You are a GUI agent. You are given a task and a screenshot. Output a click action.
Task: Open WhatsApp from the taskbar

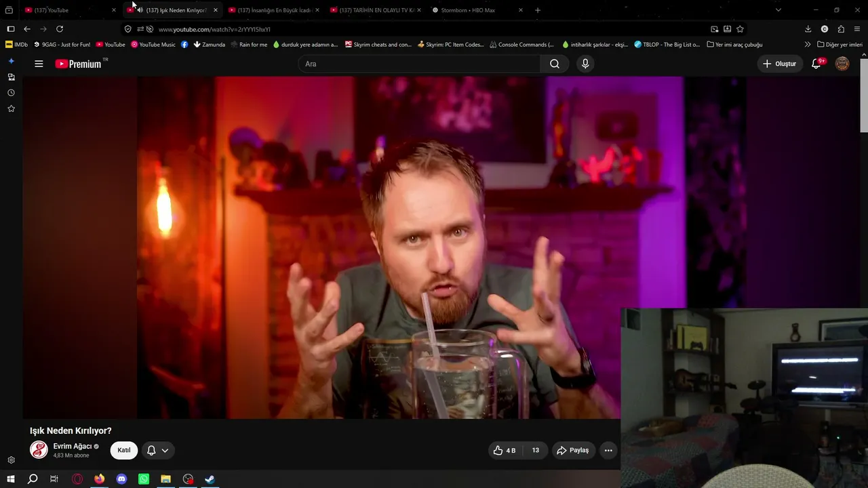[x=144, y=479]
